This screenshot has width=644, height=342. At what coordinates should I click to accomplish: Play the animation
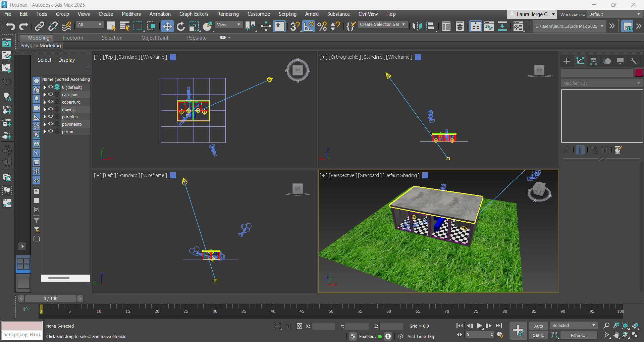[x=479, y=326]
